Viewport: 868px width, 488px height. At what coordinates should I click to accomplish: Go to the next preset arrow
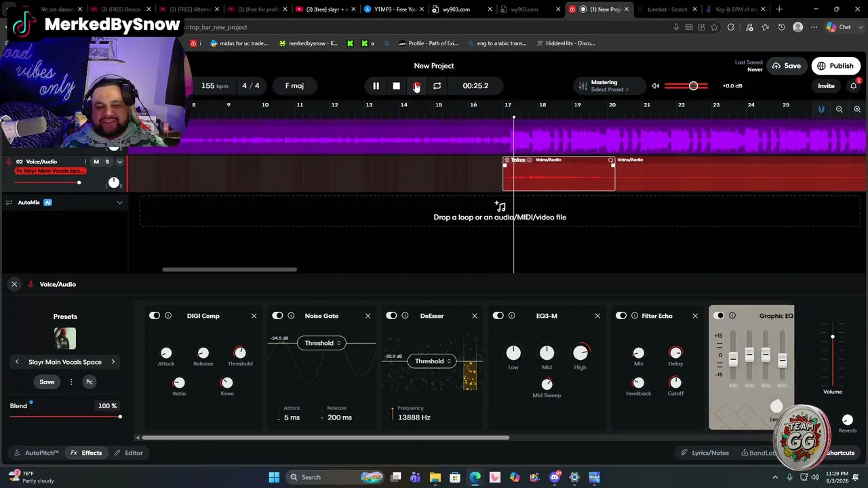[x=113, y=362]
